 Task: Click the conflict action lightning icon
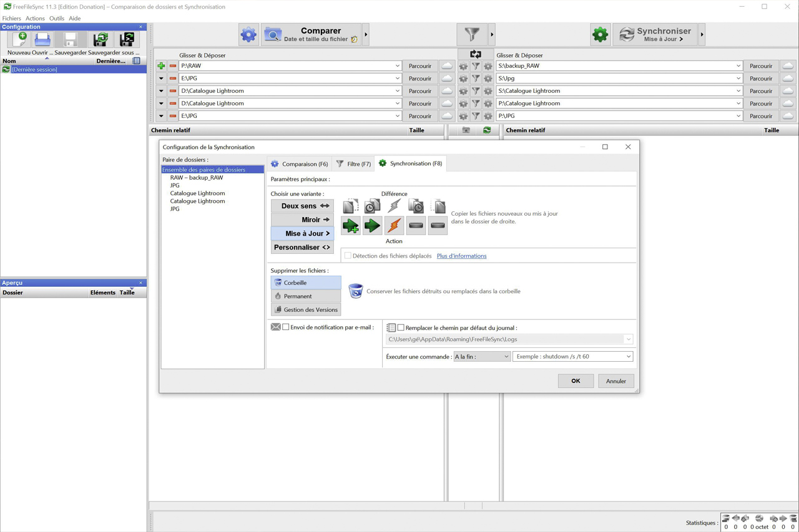coord(395,226)
